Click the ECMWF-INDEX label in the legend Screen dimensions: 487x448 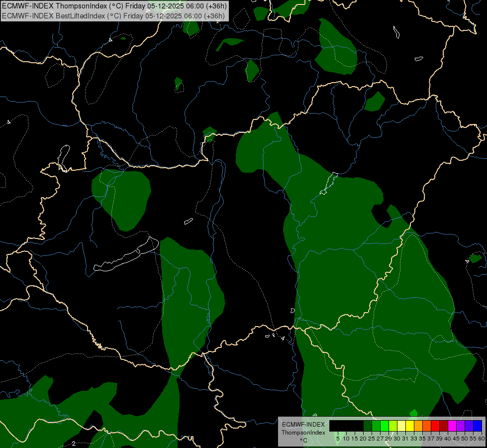click(303, 424)
